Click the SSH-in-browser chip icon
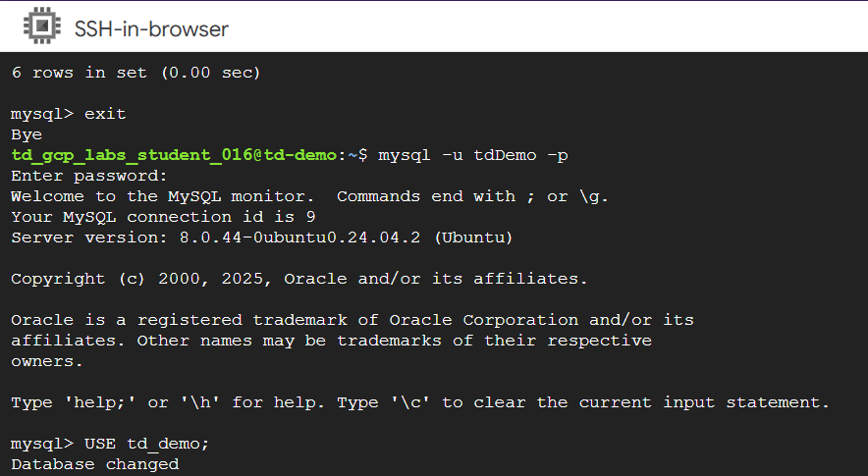The height and width of the screenshot is (476, 868). click(x=41, y=26)
